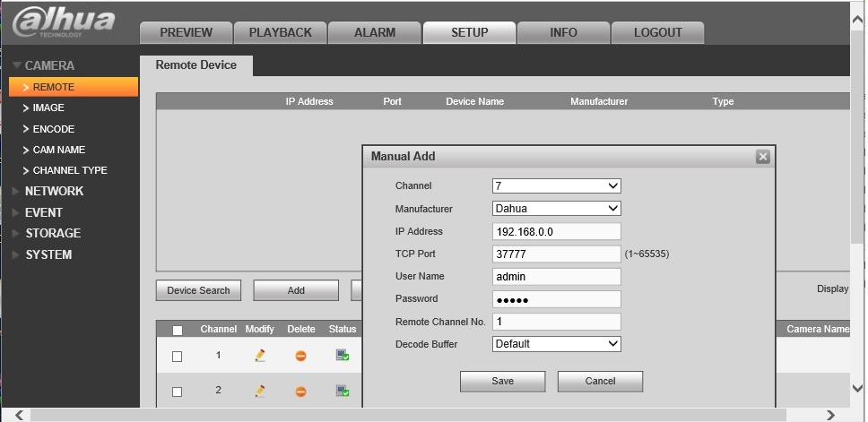Click the Camera Name column header
The width and height of the screenshot is (868, 422).
[818, 329]
